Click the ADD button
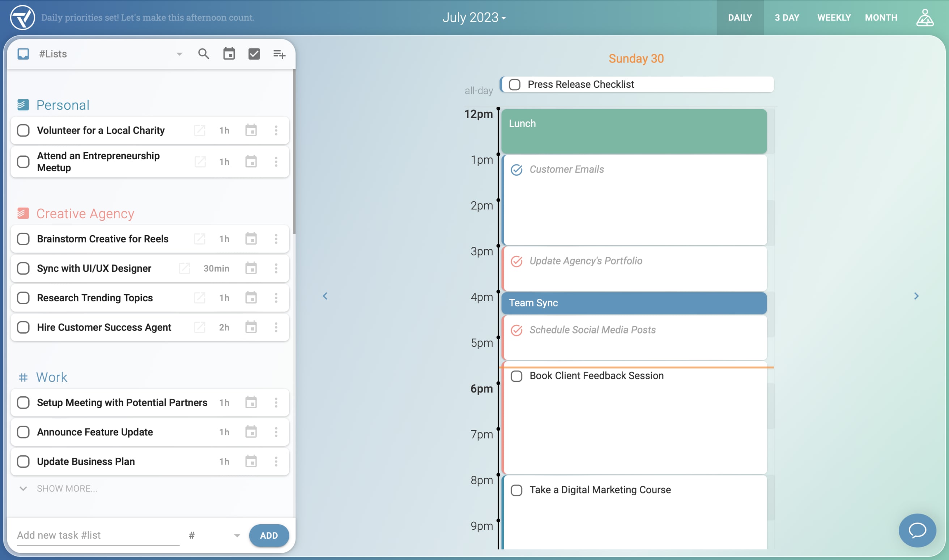 point(268,535)
